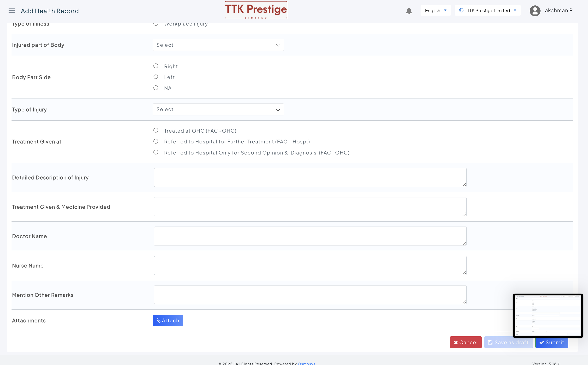
Task: Select NA for Body Part Side
Action: pyautogui.click(x=156, y=88)
